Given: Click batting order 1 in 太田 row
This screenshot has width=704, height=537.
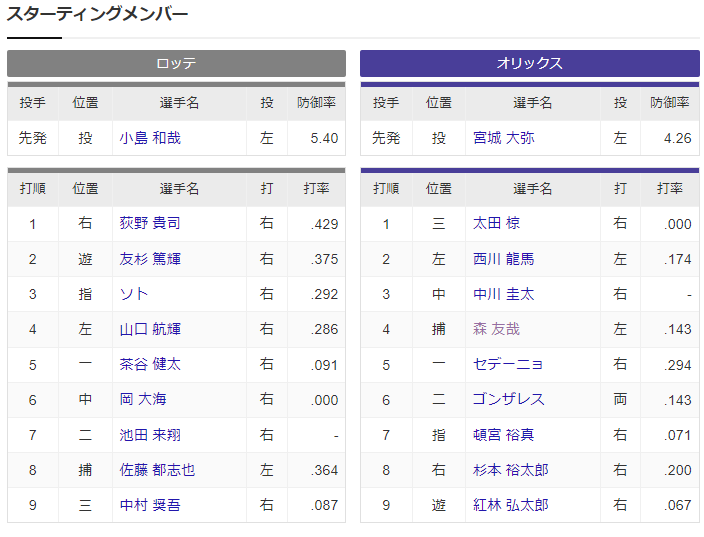Looking at the screenshot, I should tap(386, 224).
